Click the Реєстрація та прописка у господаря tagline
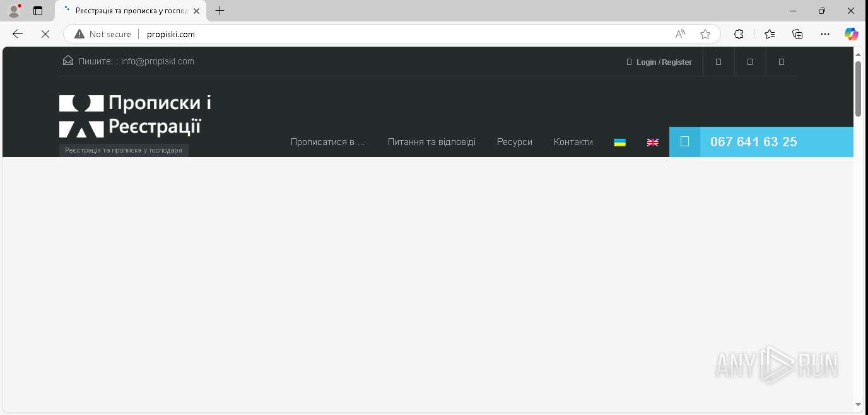The width and height of the screenshot is (868, 415). (x=124, y=150)
